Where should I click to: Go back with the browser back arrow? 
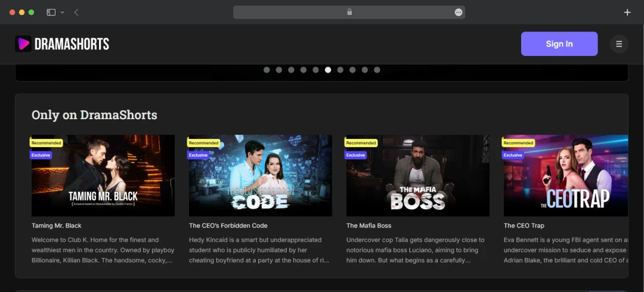click(76, 13)
